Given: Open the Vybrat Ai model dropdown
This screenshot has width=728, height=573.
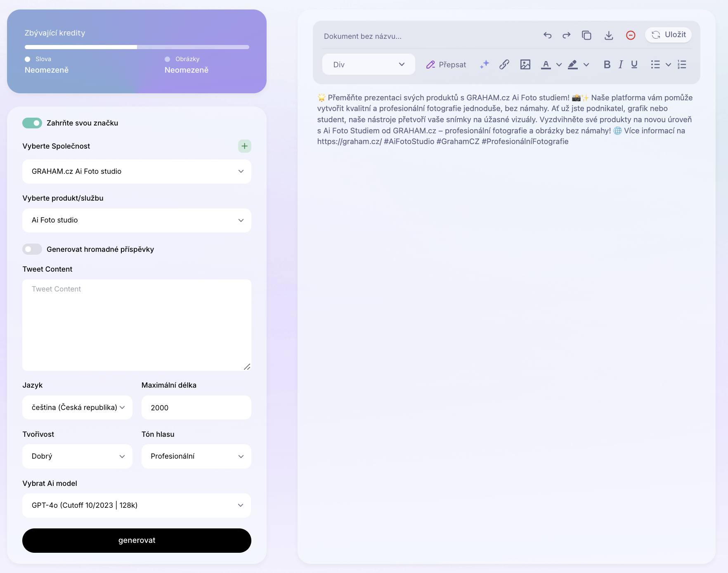Looking at the screenshot, I should tap(137, 505).
